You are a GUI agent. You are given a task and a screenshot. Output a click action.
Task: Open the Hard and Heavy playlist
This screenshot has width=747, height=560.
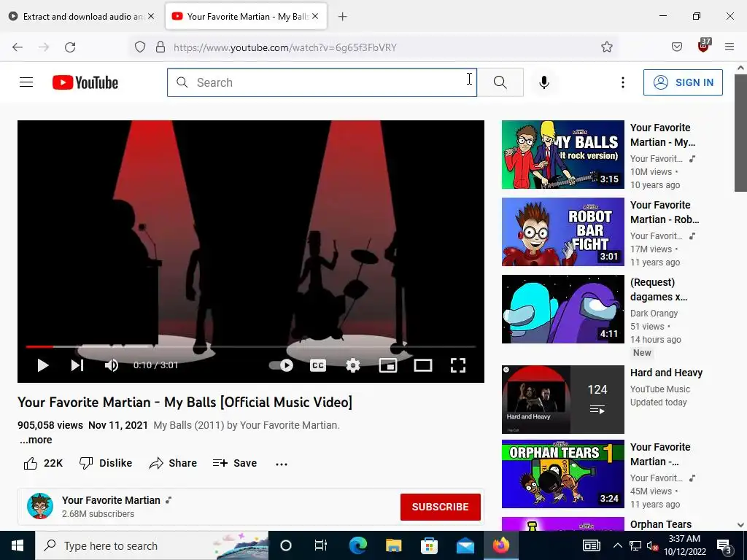tap(562, 400)
